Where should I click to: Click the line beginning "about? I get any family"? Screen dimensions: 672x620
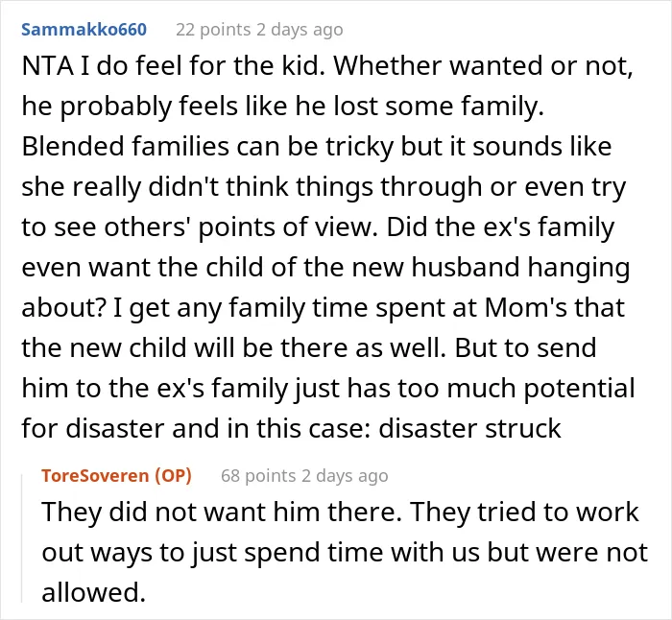324,308
